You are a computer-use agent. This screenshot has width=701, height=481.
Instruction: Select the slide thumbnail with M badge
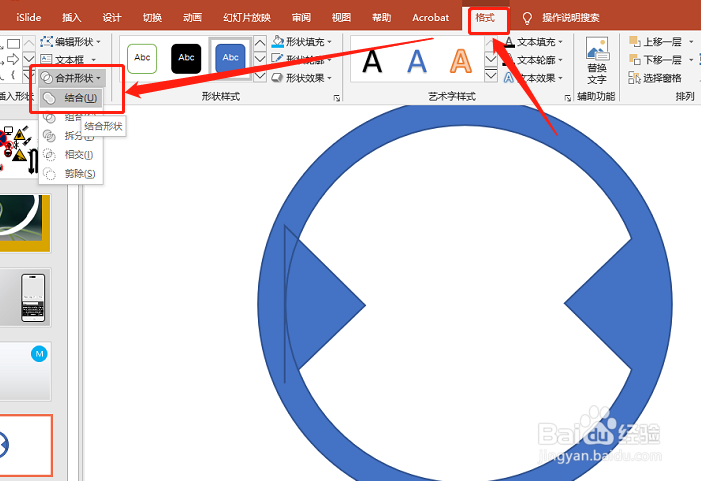pyautogui.click(x=25, y=371)
